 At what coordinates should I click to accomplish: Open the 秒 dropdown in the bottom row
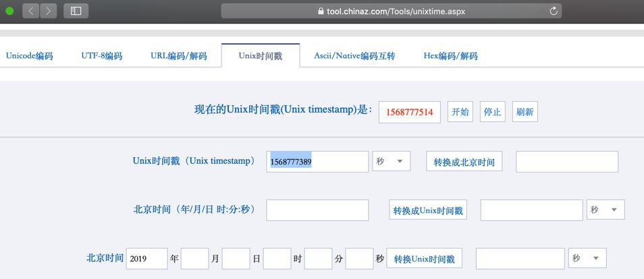click(x=587, y=258)
